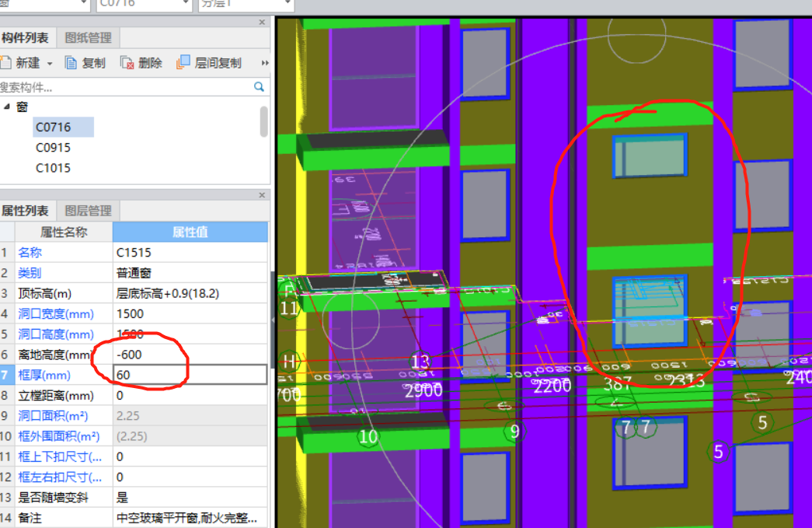Select row number 7 in the property table
The image size is (812, 528).
[x=7, y=375]
